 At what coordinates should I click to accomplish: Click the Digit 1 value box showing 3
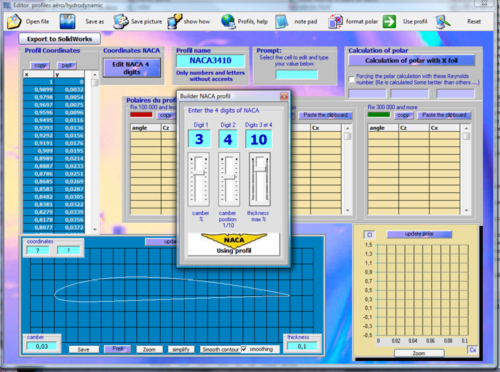pyautogui.click(x=199, y=139)
